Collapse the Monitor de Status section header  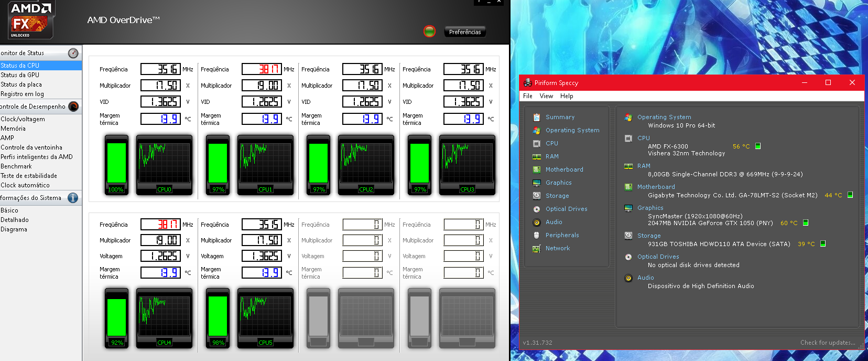pyautogui.click(x=41, y=53)
